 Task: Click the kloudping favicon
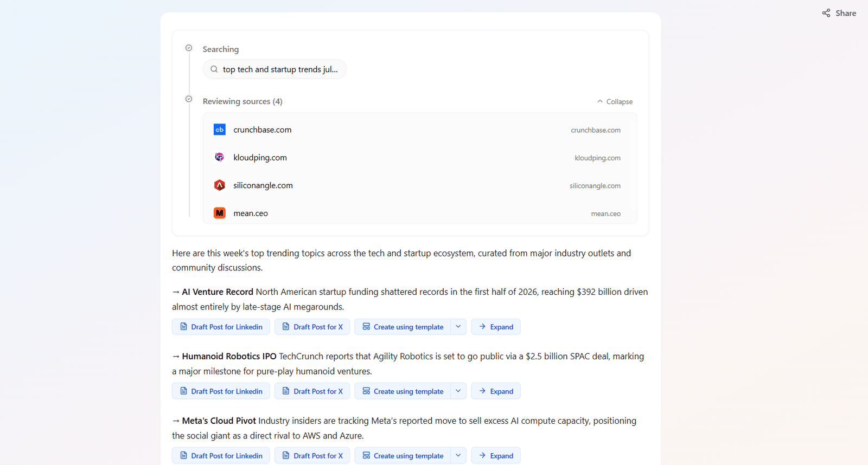click(x=220, y=158)
